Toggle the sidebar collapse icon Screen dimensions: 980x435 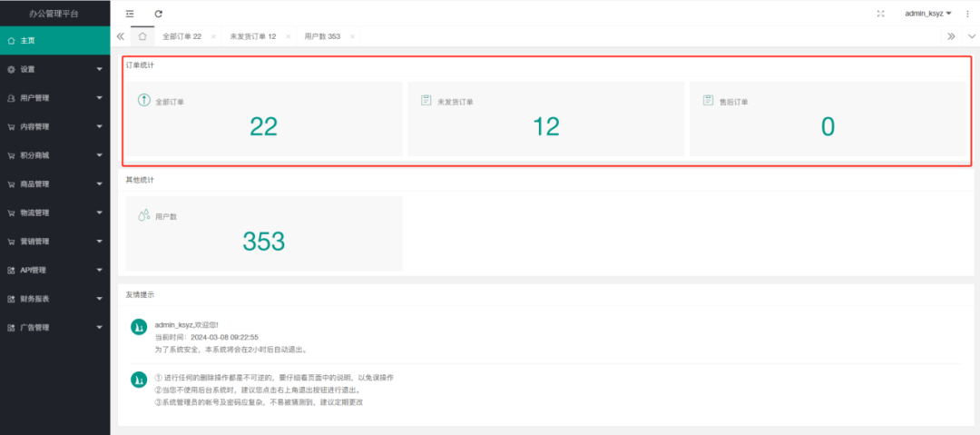click(x=130, y=13)
